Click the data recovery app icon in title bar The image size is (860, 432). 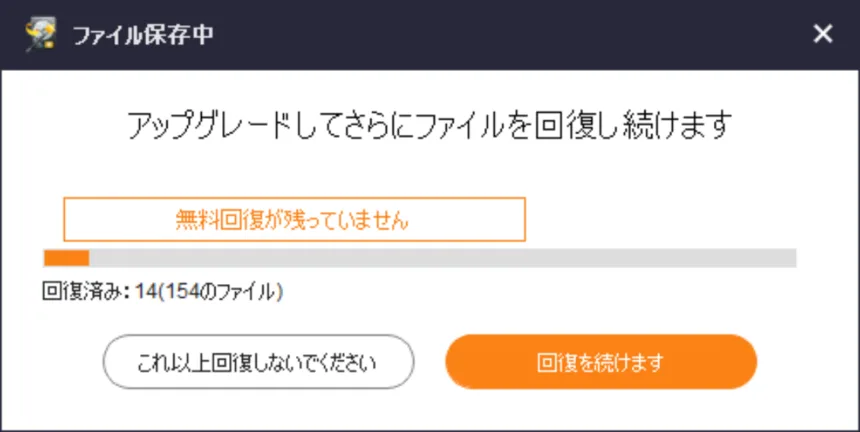coord(40,35)
